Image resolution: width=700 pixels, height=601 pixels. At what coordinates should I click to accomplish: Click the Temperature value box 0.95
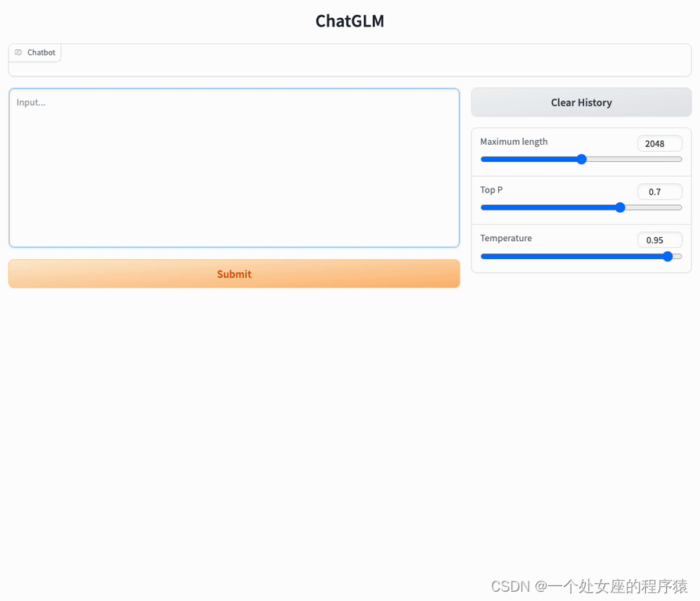pos(659,240)
